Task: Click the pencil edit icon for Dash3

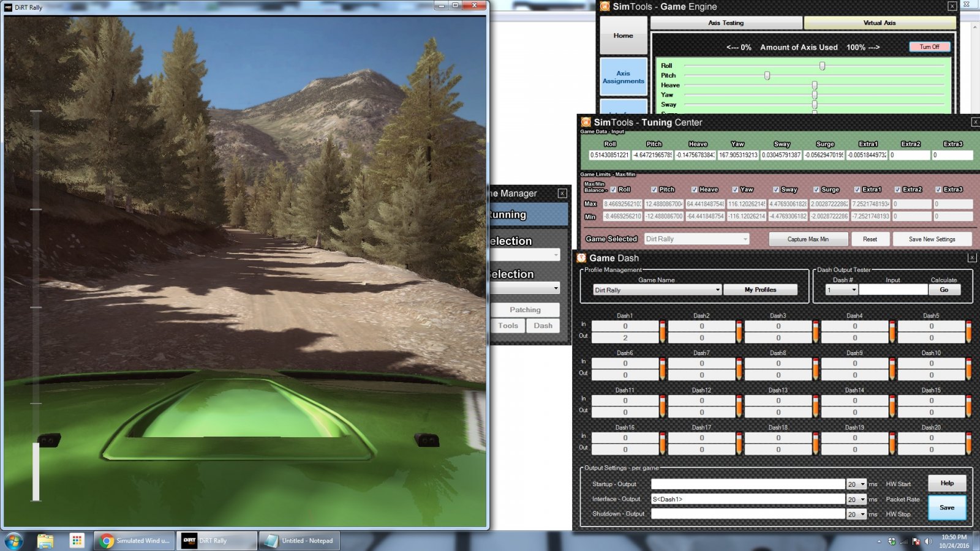Action: click(816, 331)
